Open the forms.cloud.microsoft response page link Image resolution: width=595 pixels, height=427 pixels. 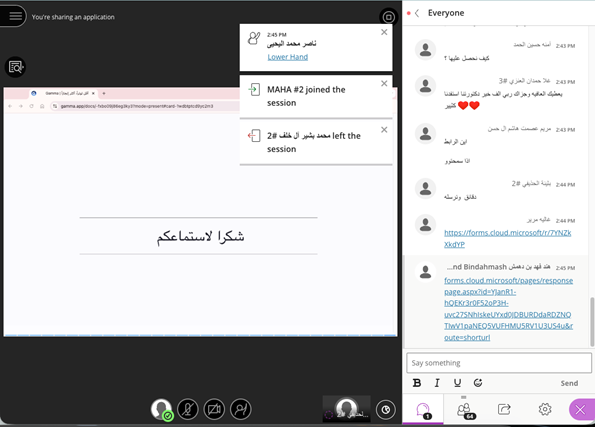(508, 309)
